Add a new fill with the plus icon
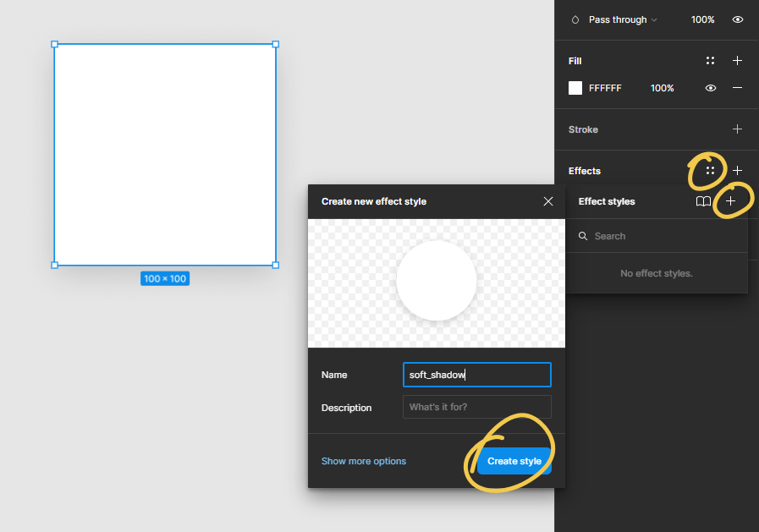The width and height of the screenshot is (759, 532). pos(737,60)
